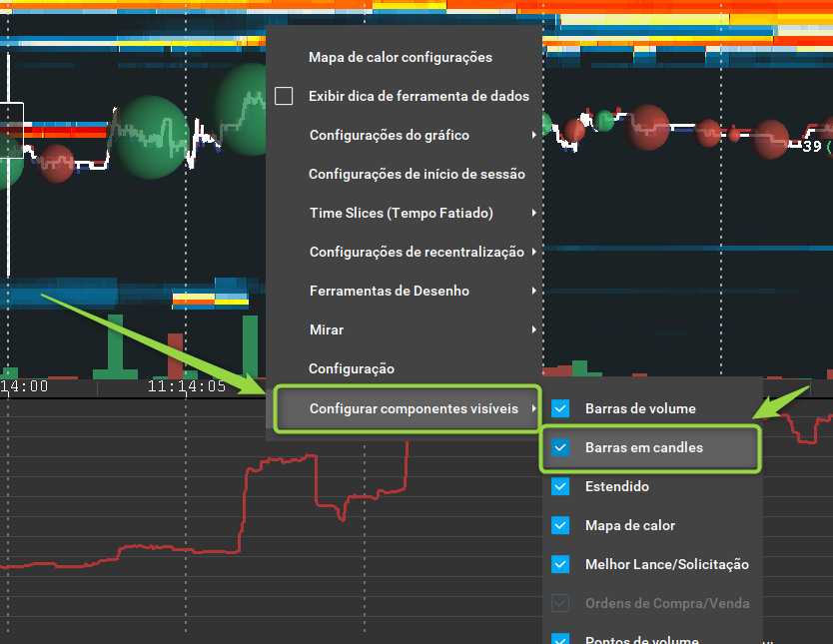Toggle Exibir dica de ferramenta de dados checkbox
The image size is (833, 644).
(284, 96)
